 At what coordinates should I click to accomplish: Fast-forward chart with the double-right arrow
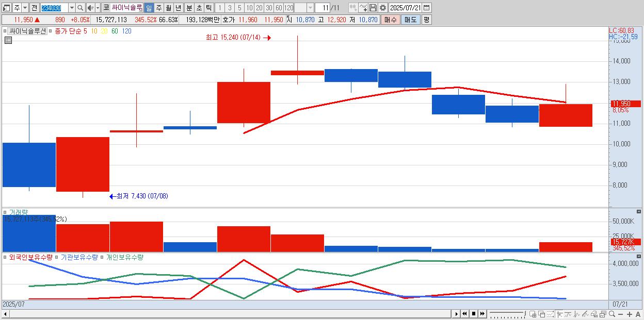(482, 314)
